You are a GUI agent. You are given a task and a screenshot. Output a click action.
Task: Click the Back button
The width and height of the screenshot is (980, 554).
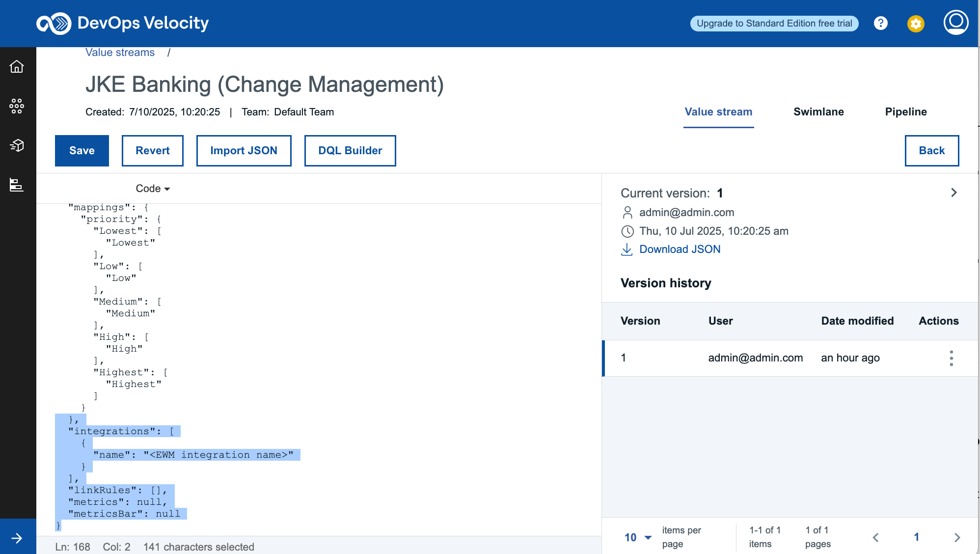pos(932,151)
